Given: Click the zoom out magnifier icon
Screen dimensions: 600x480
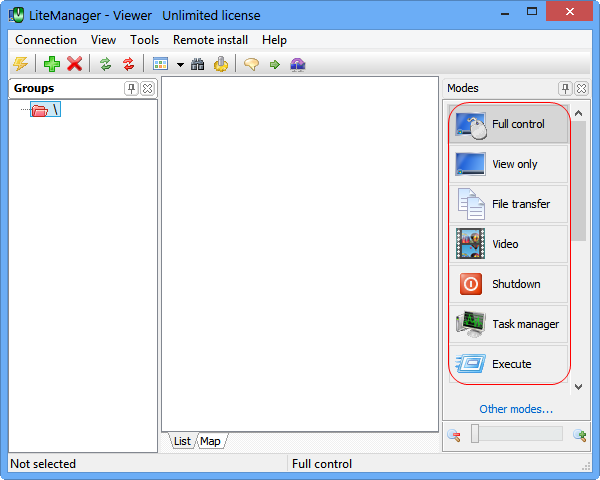Looking at the screenshot, I should (x=453, y=434).
